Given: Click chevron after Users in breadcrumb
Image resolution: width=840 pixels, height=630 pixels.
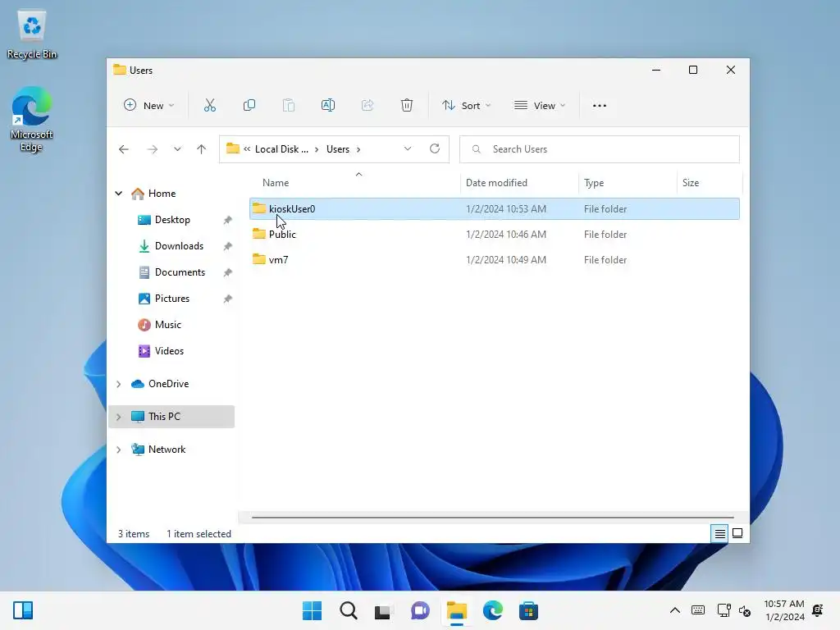Looking at the screenshot, I should click(x=358, y=149).
